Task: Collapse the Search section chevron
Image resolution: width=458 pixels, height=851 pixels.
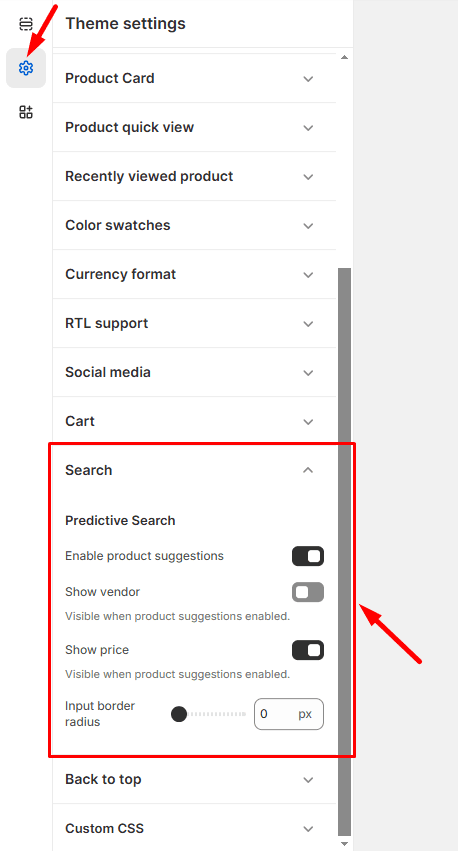Action: [308, 470]
